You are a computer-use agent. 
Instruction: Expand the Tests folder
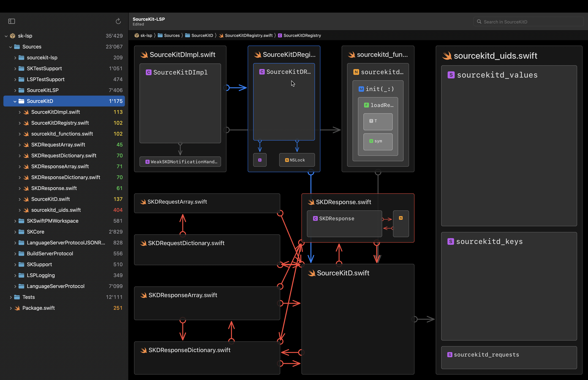(11, 297)
